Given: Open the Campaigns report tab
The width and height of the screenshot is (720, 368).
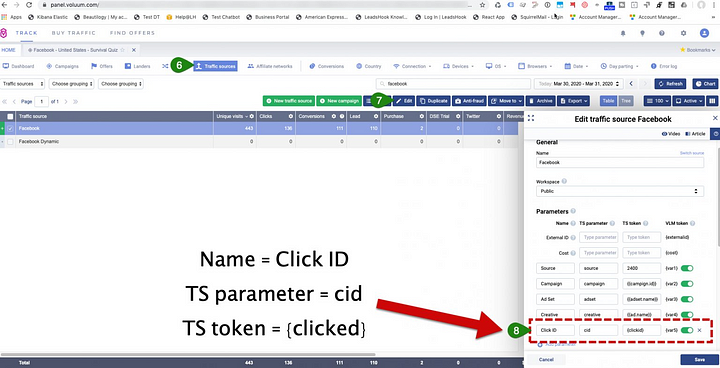Looking at the screenshot, I should click(62, 66).
